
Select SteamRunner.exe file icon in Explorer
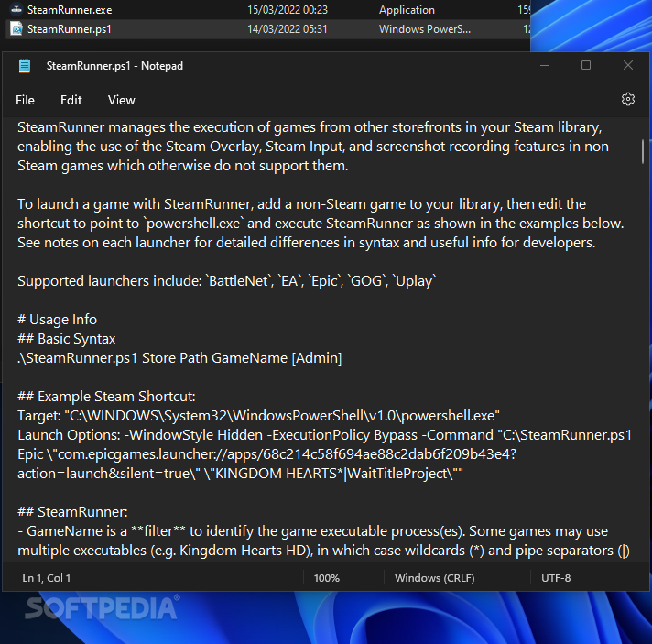16,9
